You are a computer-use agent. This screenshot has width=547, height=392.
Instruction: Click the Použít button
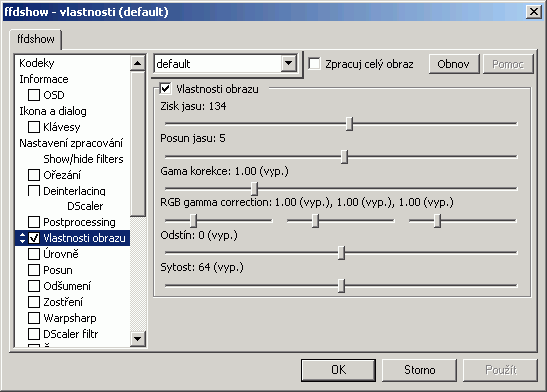[500, 370]
